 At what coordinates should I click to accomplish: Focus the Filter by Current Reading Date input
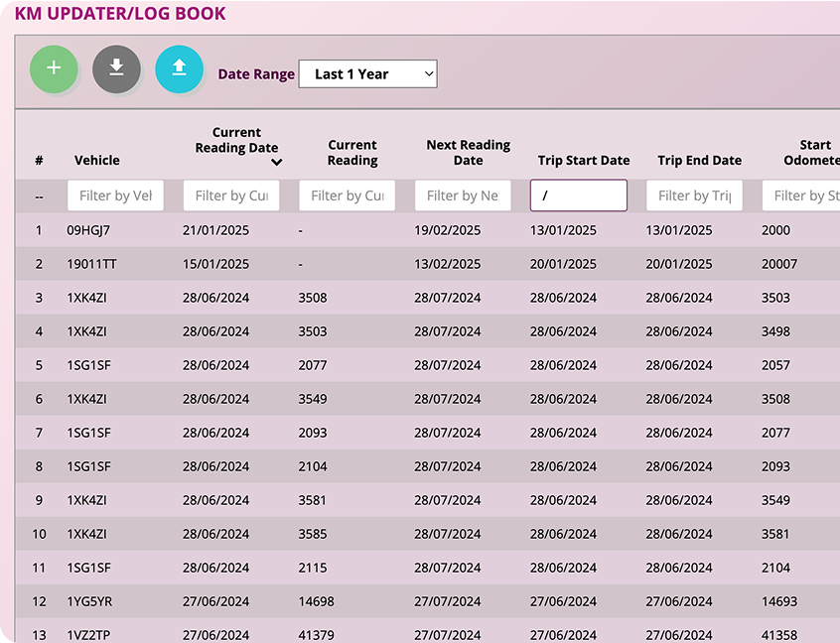[x=231, y=195]
